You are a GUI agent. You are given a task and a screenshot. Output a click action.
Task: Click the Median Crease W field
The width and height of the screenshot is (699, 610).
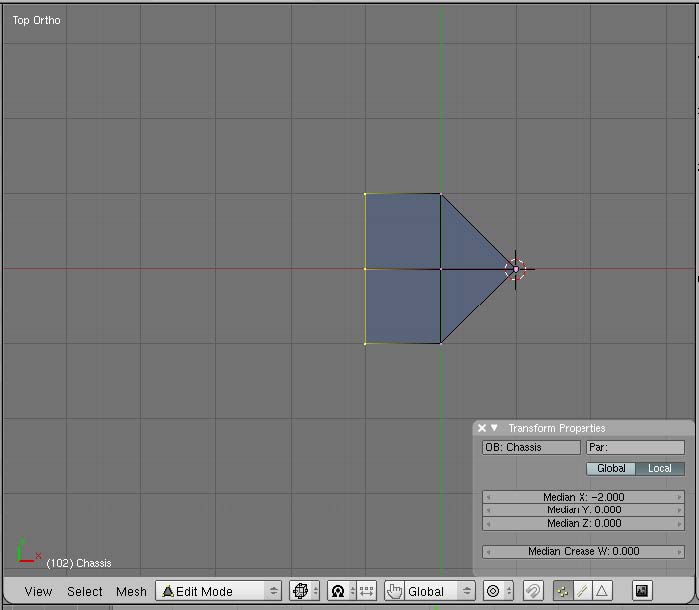[583, 551]
